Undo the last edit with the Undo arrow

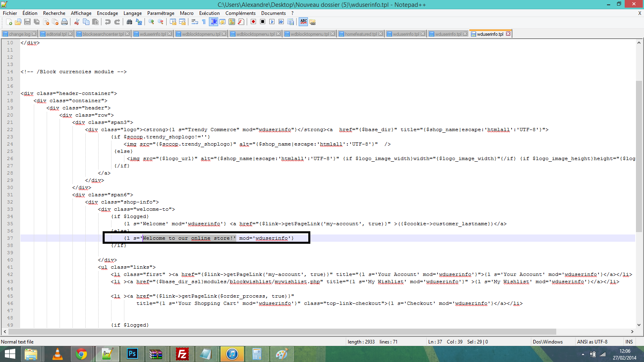[107, 22]
